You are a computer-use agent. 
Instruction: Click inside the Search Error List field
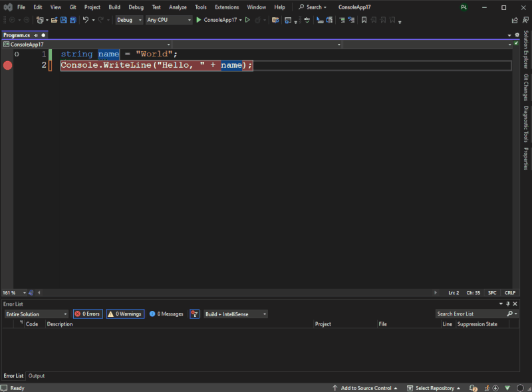tap(470, 314)
